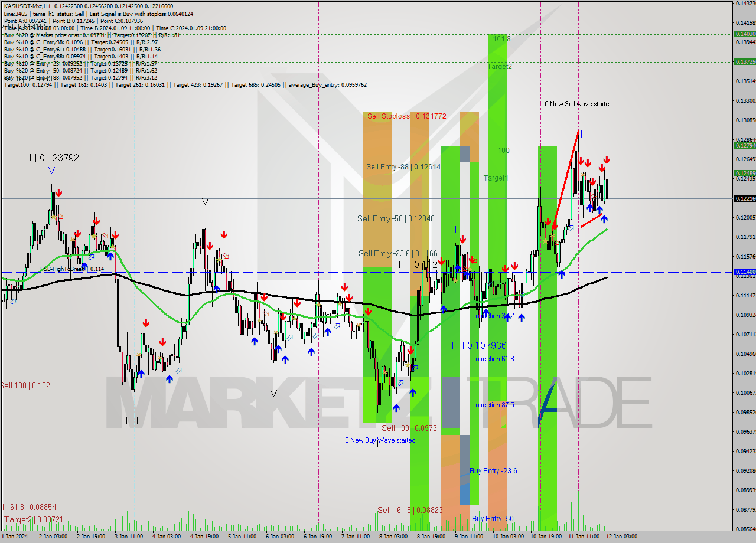Select the green 0.13725 price axis tag
This screenshot has width=756, height=543.
click(x=744, y=61)
